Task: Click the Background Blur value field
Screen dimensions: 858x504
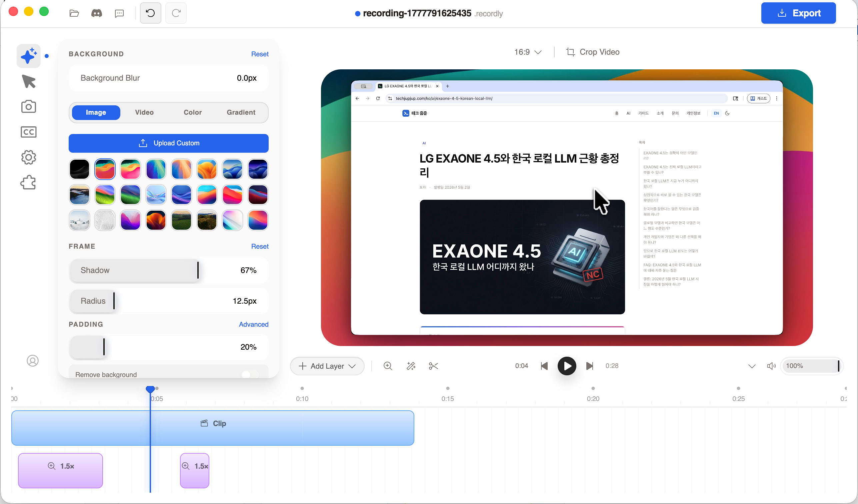Action: click(247, 78)
